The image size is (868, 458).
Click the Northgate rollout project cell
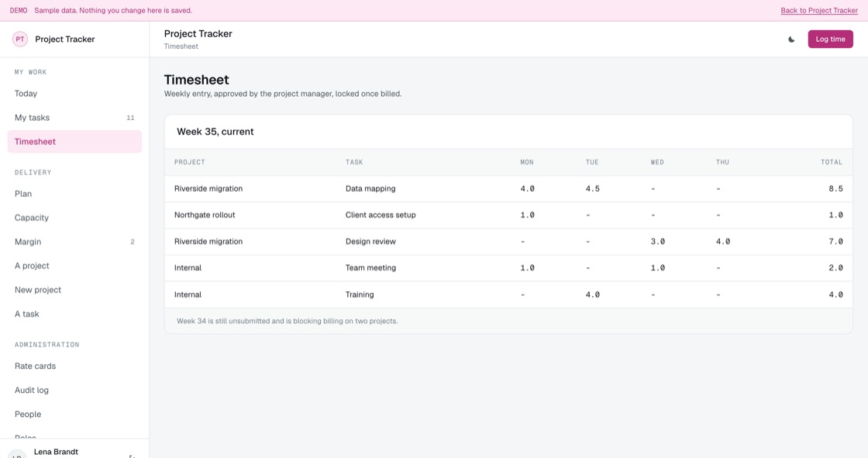pos(205,215)
